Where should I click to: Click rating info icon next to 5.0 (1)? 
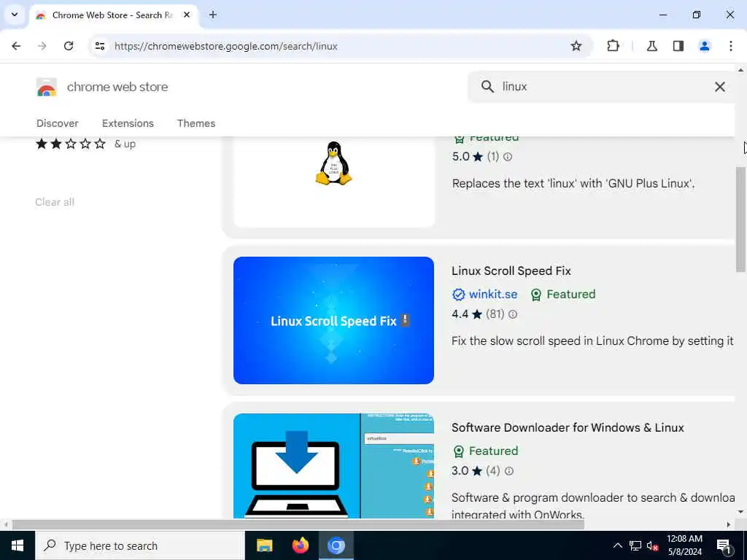click(x=508, y=157)
